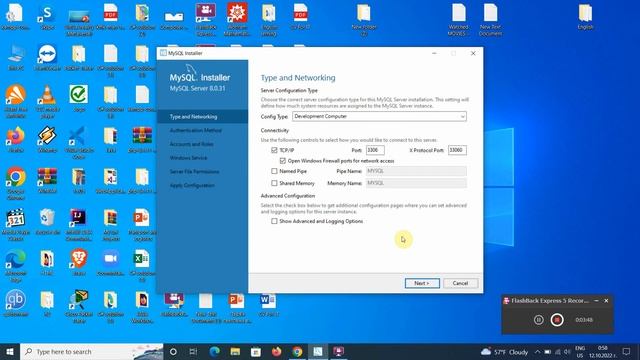
Task: Select the Type and Networking step
Action: coord(202,117)
